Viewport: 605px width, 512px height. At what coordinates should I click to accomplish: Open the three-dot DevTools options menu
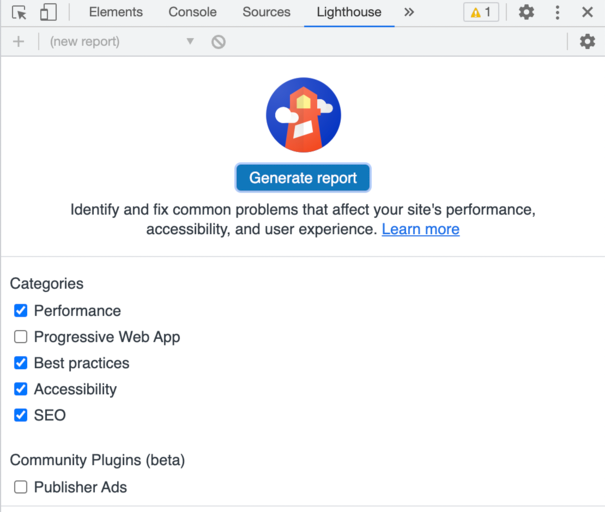(557, 13)
